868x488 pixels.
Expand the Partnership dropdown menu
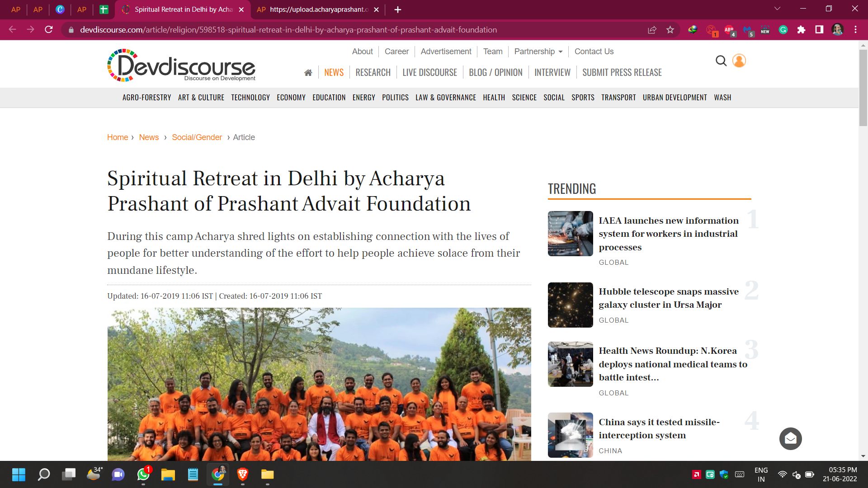click(538, 52)
